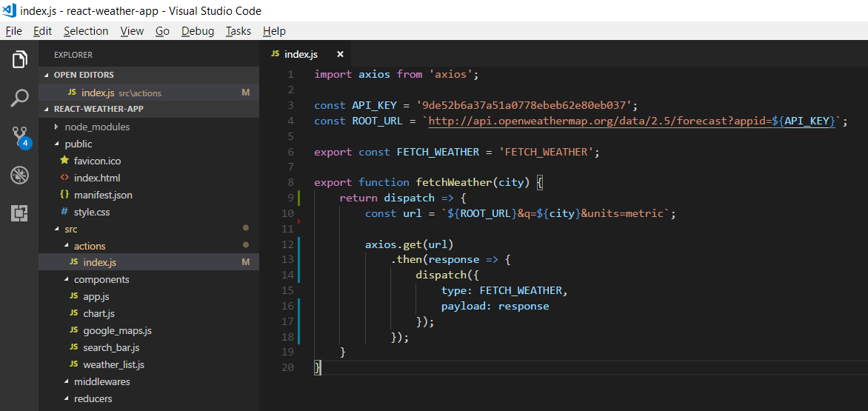Open the Help menu
The width and height of the screenshot is (868, 411).
click(274, 31)
